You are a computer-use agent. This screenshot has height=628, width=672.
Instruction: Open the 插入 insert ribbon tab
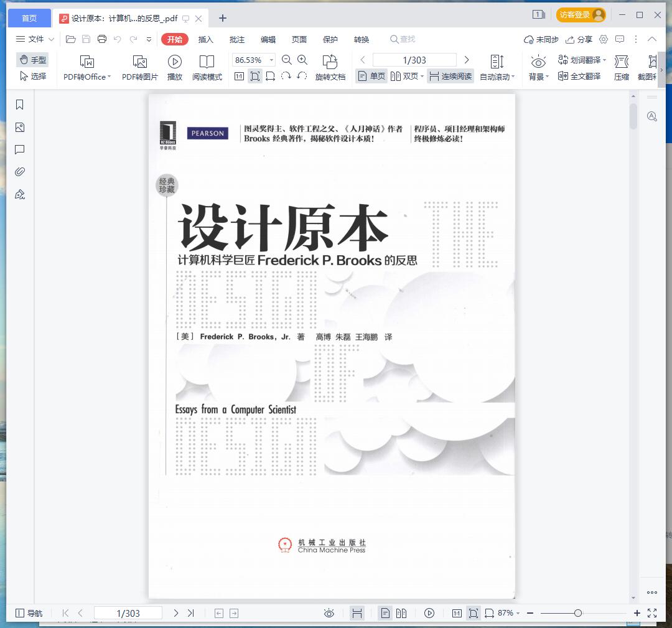pos(206,39)
